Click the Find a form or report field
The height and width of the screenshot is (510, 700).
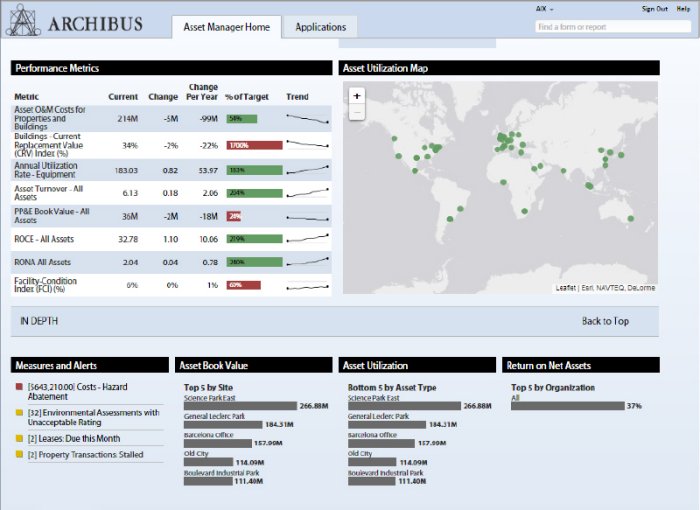point(613,27)
